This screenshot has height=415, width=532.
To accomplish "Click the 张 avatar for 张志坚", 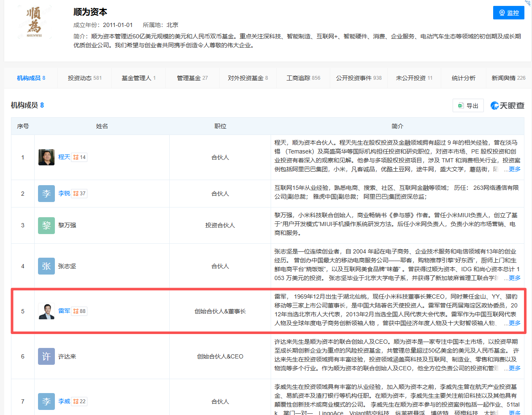I will click(46, 266).
